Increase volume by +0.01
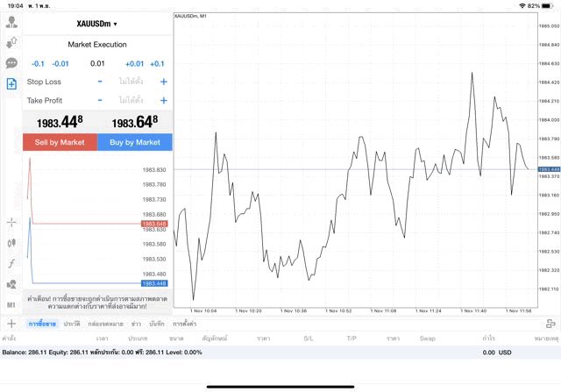Image resolution: width=561 pixels, height=392 pixels. [134, 63]
